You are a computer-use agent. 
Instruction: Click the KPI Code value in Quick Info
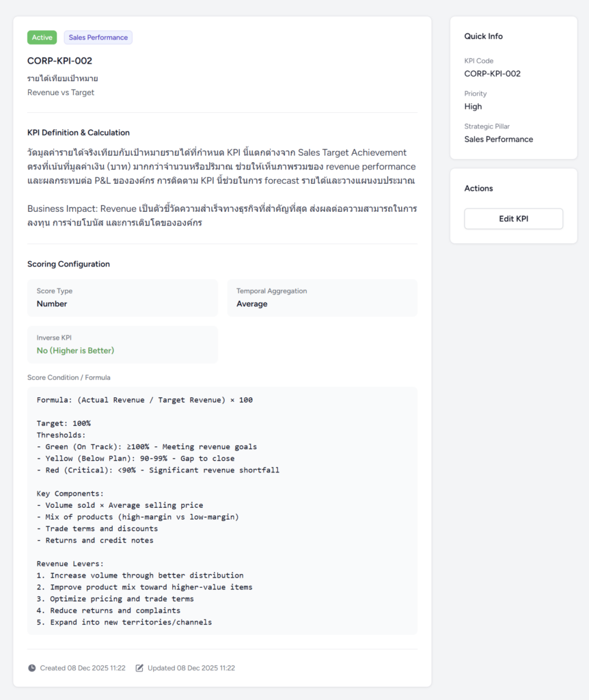click(492, 74)
